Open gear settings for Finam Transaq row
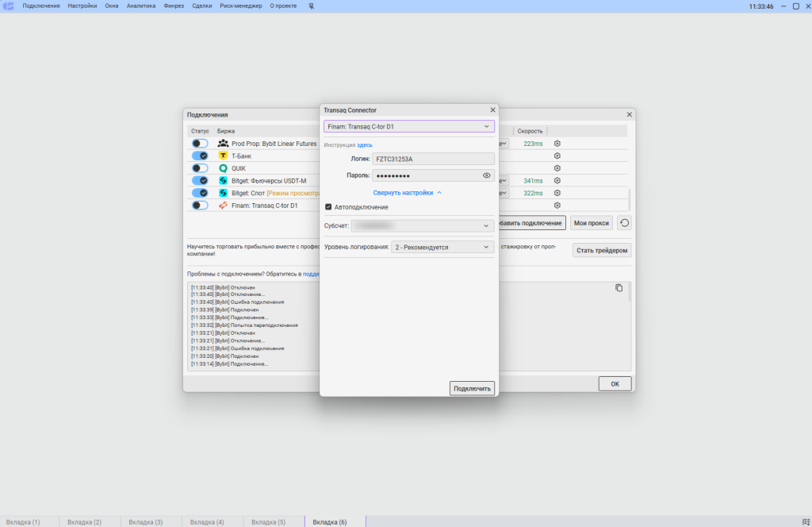Viewport: 812px width, 527px height. (x=557, y=206)
